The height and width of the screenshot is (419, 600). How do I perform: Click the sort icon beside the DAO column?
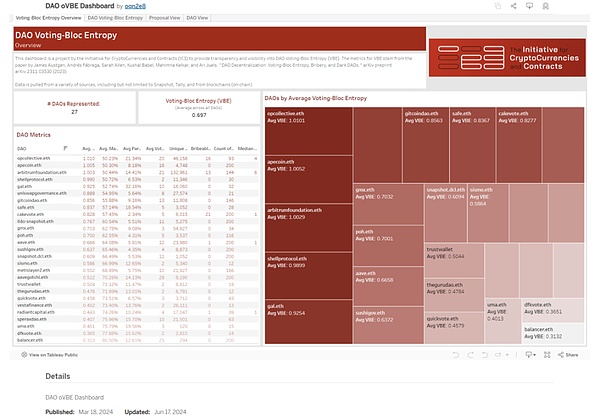tap(65, 148)
